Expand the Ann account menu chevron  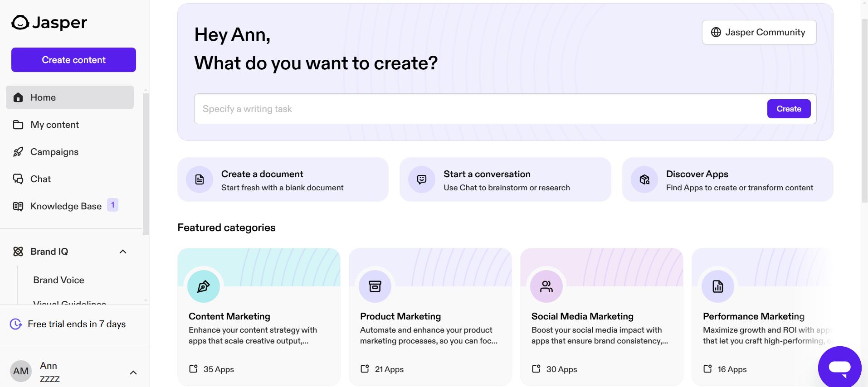[x=133, y=372]
